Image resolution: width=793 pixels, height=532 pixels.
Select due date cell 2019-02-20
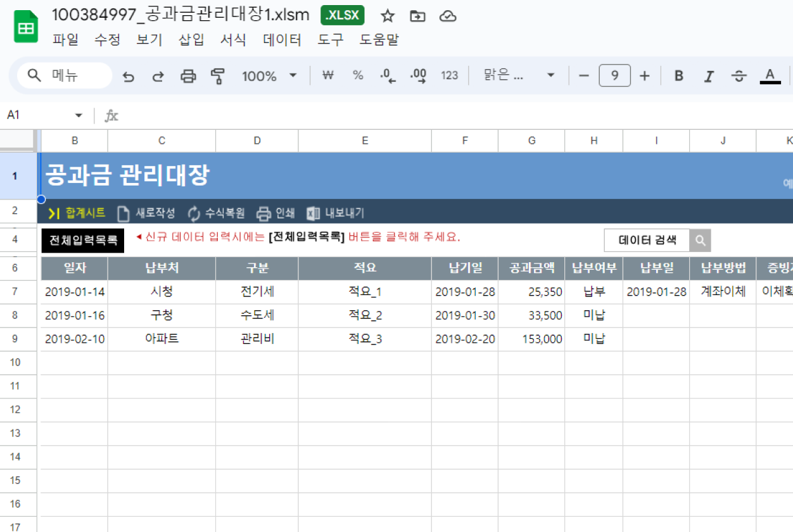(465, 339)
